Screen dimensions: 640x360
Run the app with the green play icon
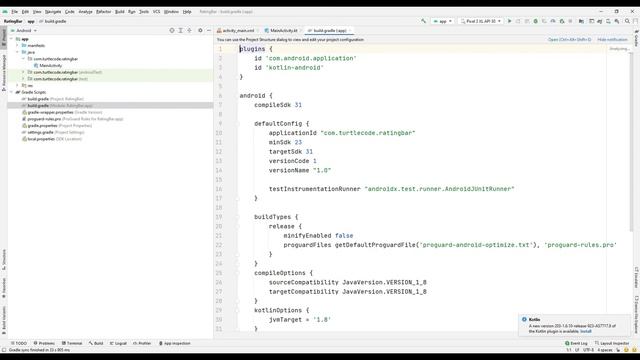509,21
